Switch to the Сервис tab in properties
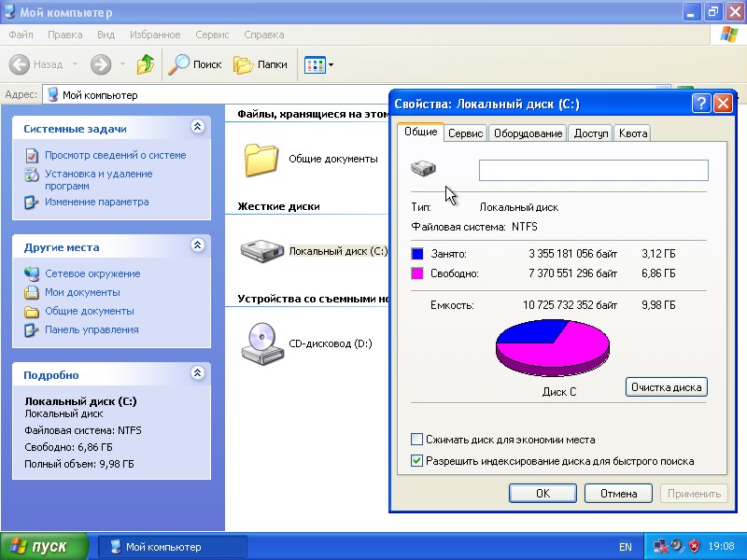747x560 pixels. click(465, 133)
